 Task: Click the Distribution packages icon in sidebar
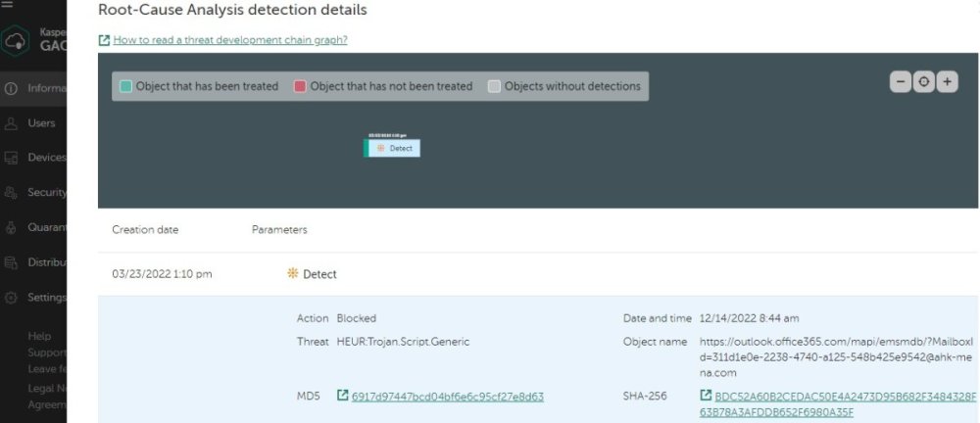[12, 262]
